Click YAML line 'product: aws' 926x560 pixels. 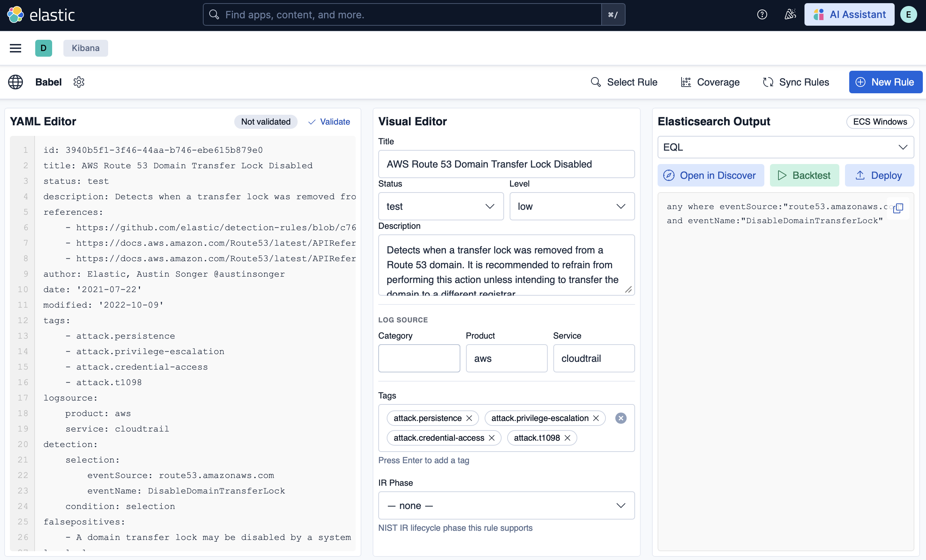pyautogui.click(x=98, y=413)
